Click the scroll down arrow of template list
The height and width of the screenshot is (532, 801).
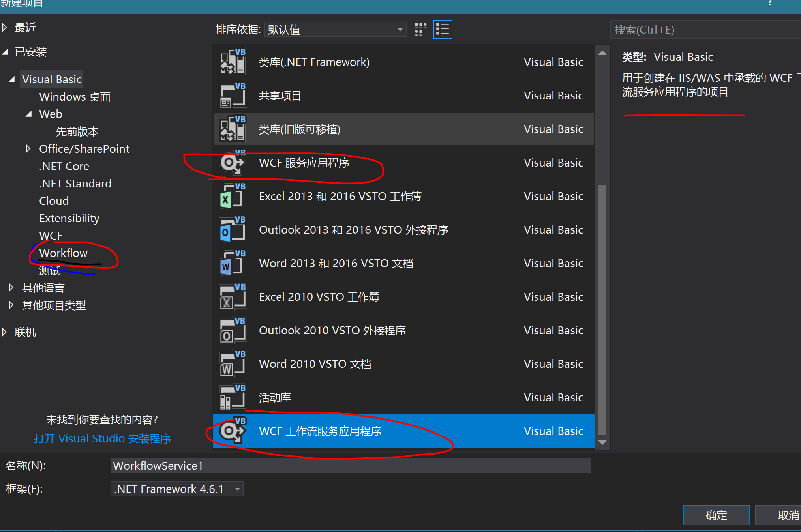point(602,442)
